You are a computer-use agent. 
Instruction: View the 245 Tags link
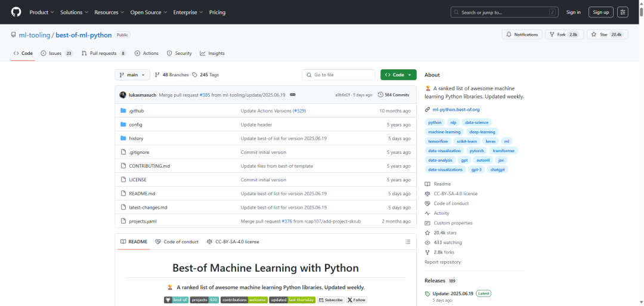[206, 75]
